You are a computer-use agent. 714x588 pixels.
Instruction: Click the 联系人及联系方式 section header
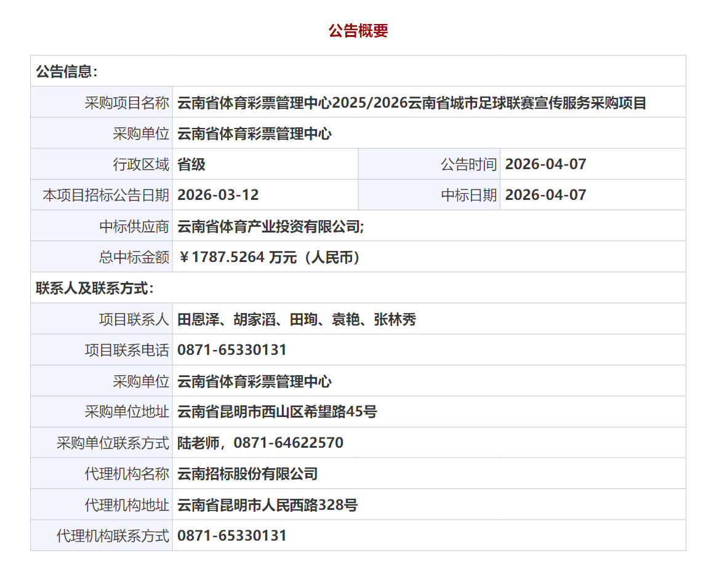coord(95,288)
